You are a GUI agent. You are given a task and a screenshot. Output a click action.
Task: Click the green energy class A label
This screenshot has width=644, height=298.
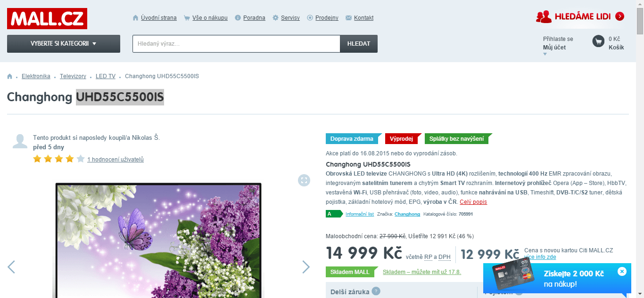334,214
